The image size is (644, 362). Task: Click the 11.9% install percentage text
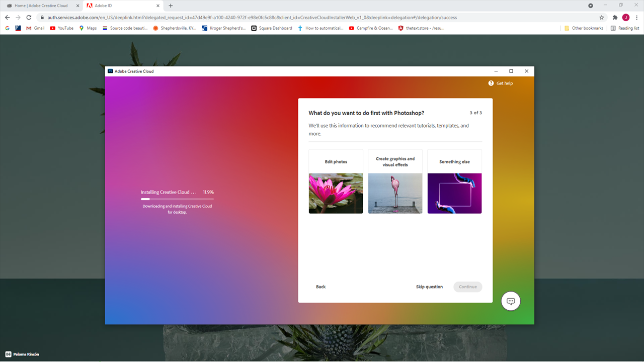pyautogui.click(x=208, y=192)
